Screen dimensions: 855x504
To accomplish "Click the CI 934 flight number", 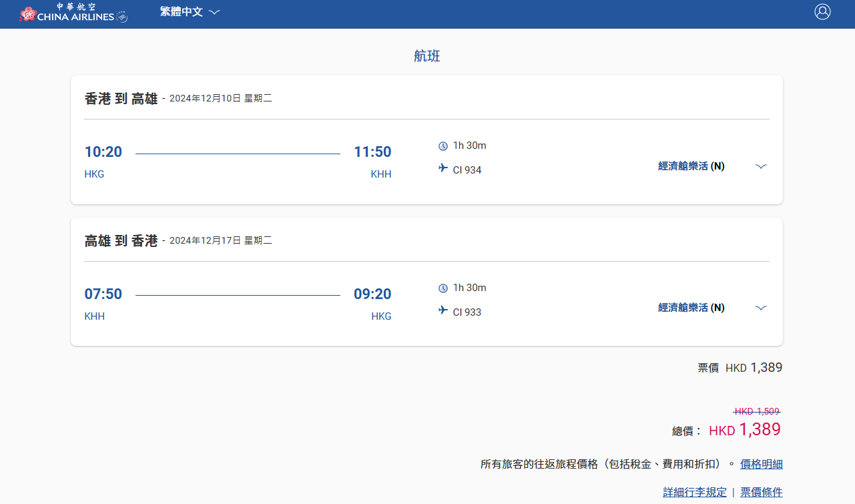I will 467,170.
